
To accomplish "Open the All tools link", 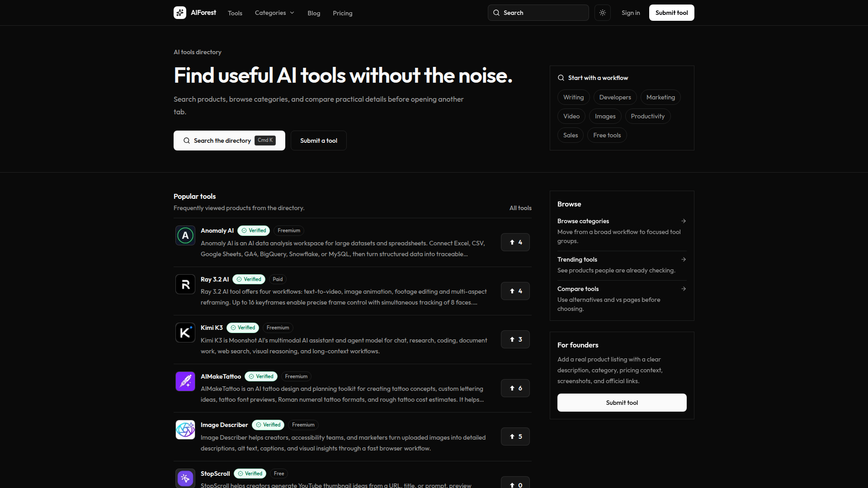I will pyautogui.click(x=520, y=208).
